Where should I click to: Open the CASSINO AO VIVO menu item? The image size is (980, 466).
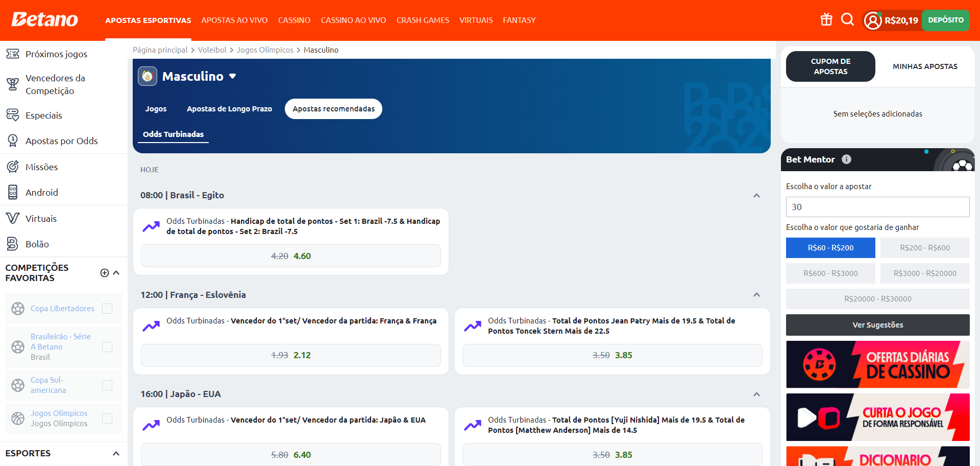[x=353, y=20]
